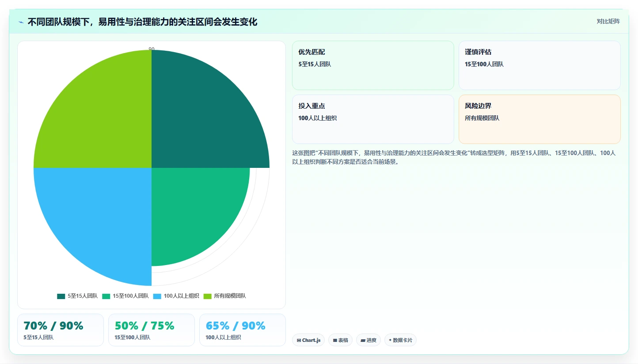Select the Chart.js chip
Image resolution: width=638 pixels, height=364 pixels.
pos(308,340)
